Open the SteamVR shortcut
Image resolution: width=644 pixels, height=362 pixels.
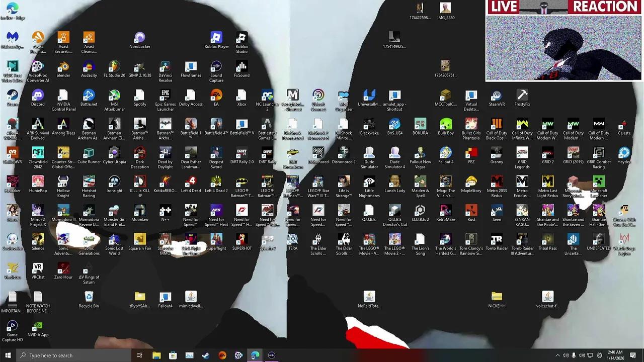[497, 98]
